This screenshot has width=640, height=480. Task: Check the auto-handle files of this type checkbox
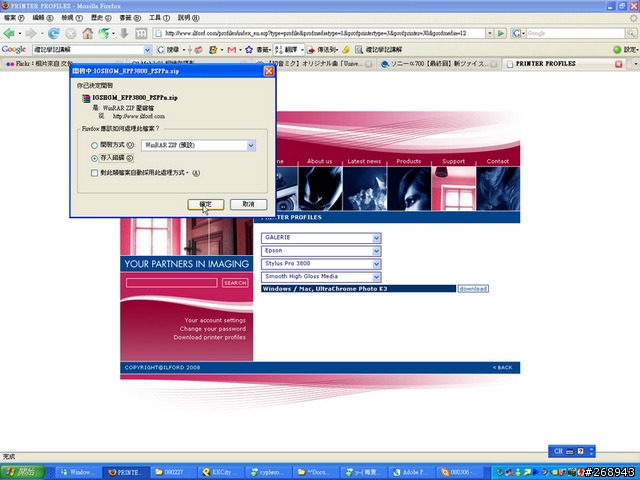click(x=94, y=173)
